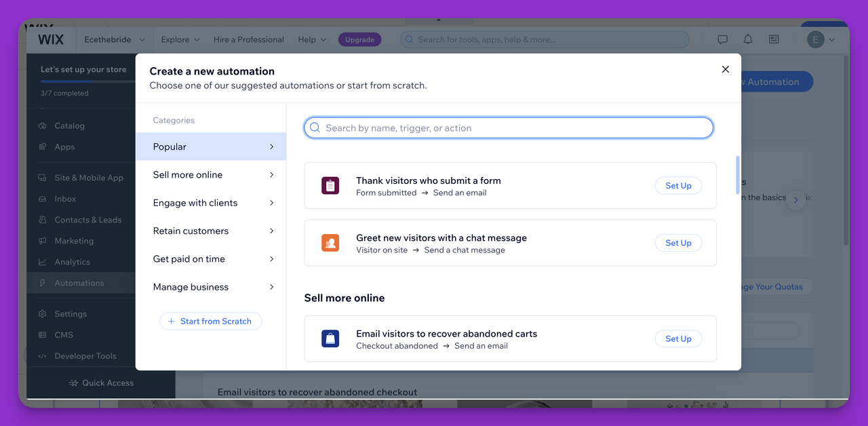Open the Ecethebride site dropdown
Screen dimensions: 868x426
(x=115, y=39)
